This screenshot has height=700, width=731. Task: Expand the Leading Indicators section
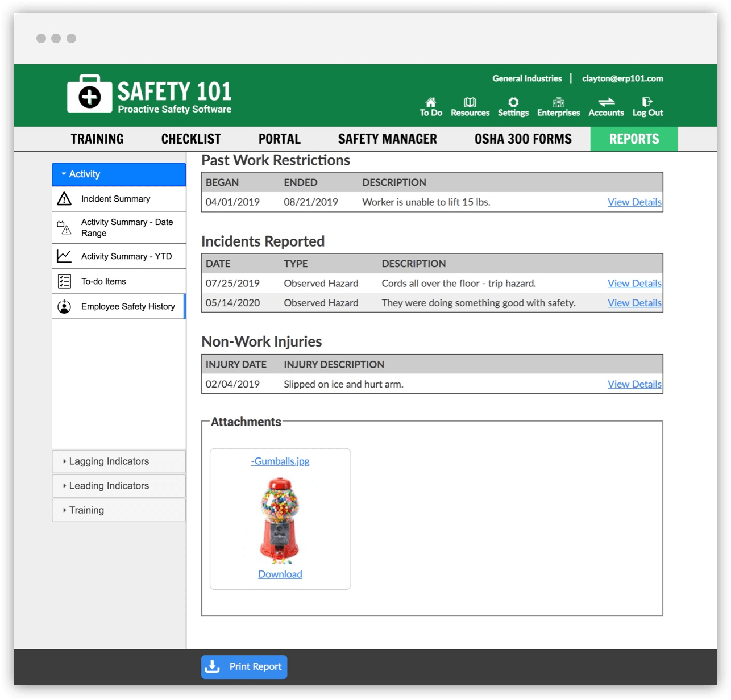click(x=119, y=486)
